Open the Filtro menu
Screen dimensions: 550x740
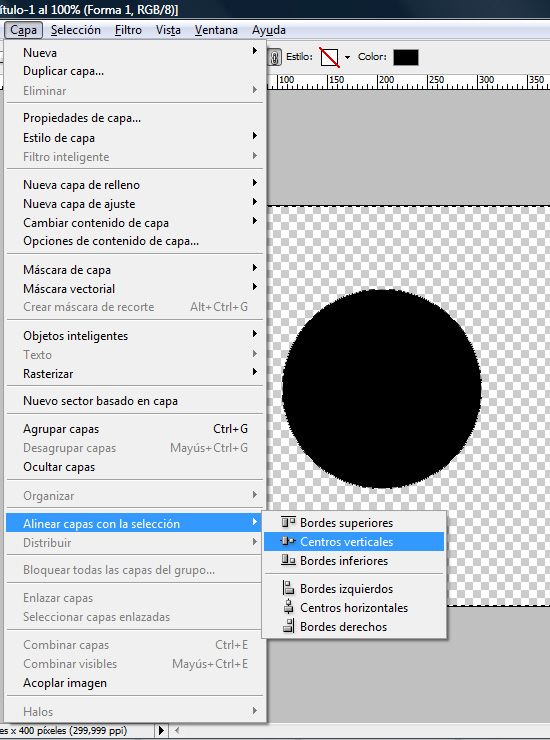128,30
